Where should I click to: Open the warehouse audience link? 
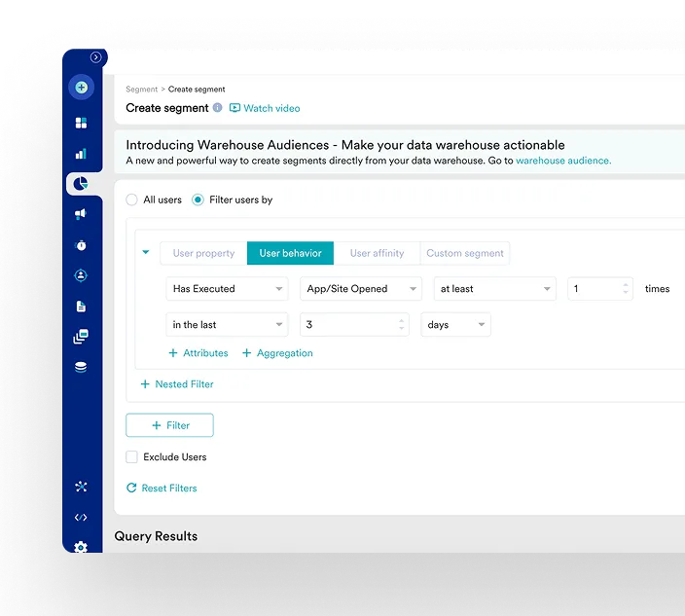click(563, 161)
